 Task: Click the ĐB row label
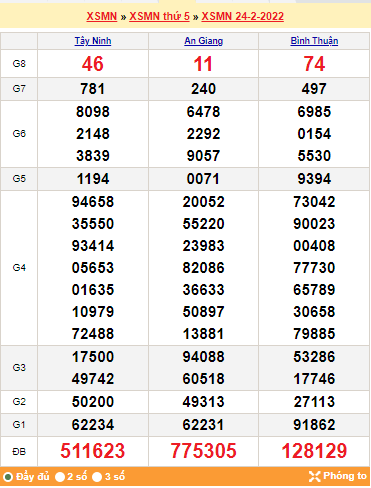pos(19,452)
